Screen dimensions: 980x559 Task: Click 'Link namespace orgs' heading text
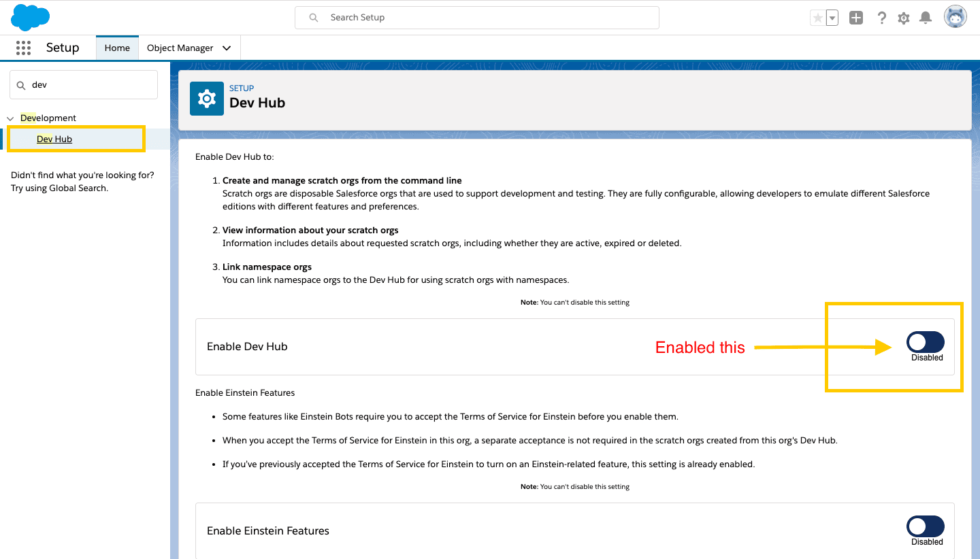pyautogui.click(x=267, y=267)
